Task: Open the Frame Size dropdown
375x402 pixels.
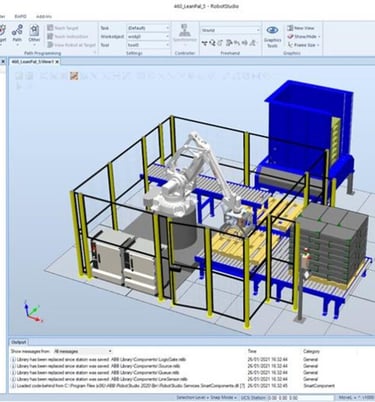Action: tap(304, 45)
